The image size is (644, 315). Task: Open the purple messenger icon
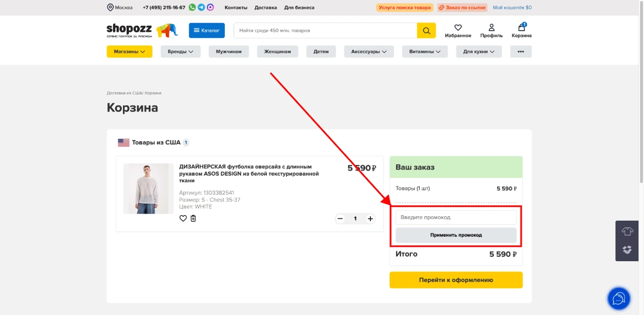(x=210, y=7)
